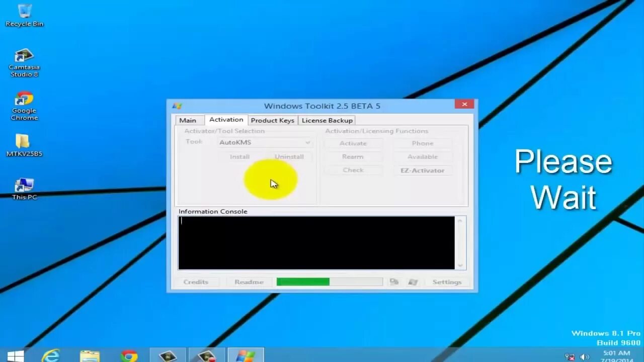Select the Activation tab
This screenshot has width=644, height=362.
pos(226,120)
